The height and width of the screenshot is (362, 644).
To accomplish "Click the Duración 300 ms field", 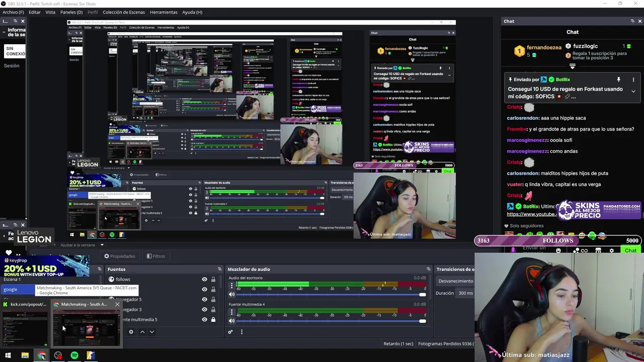I will (465, 293).
